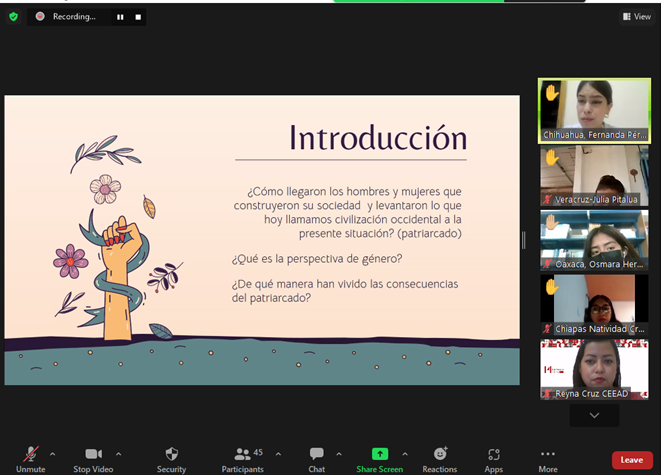The width and height of the screenshot is (661, 475).
Task: Select the Chiapas Natividad video tile
Action: [594, 305]
